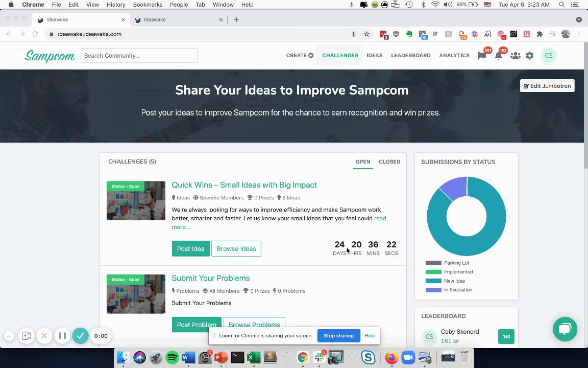Pause the Loom recording

[62, 336]
